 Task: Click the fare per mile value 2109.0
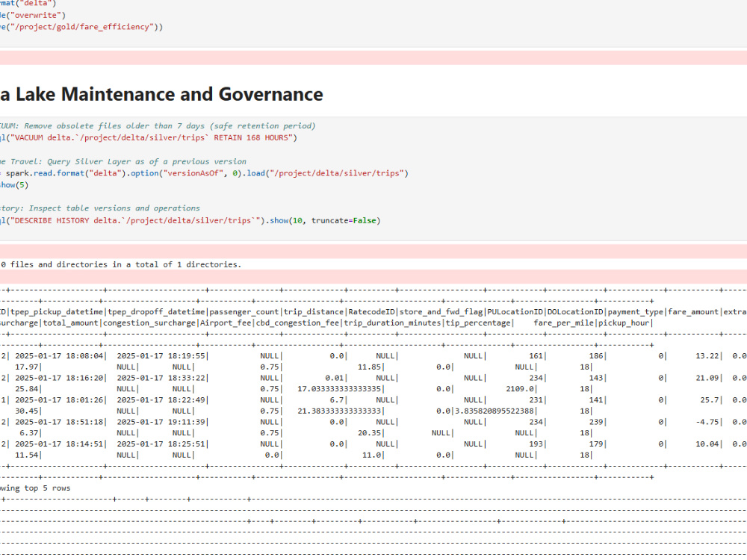[520, 389]
